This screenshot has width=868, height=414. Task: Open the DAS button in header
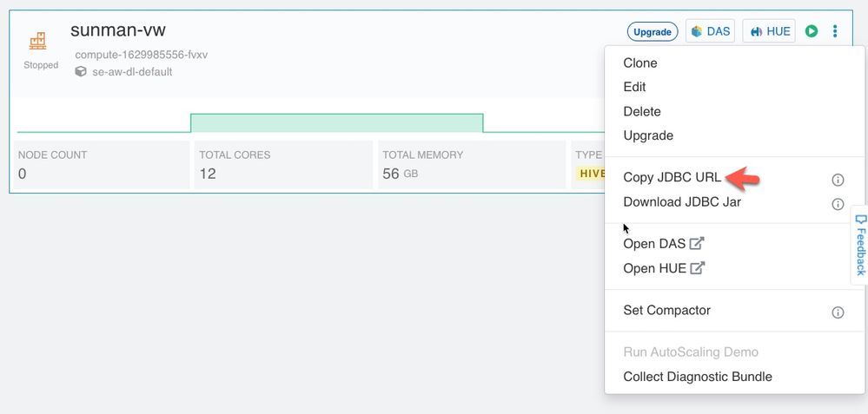[711, 31]
